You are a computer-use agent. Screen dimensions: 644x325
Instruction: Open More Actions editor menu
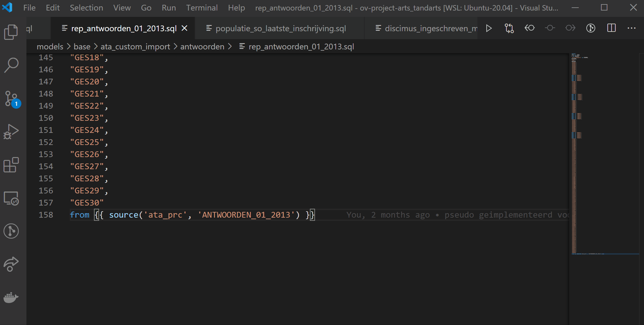(x=632, y=28)
